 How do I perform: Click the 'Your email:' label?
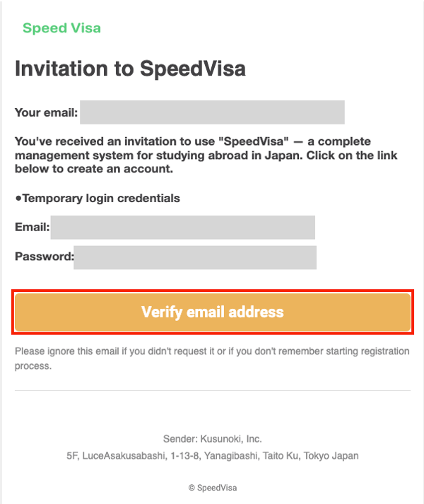[47, 112]
